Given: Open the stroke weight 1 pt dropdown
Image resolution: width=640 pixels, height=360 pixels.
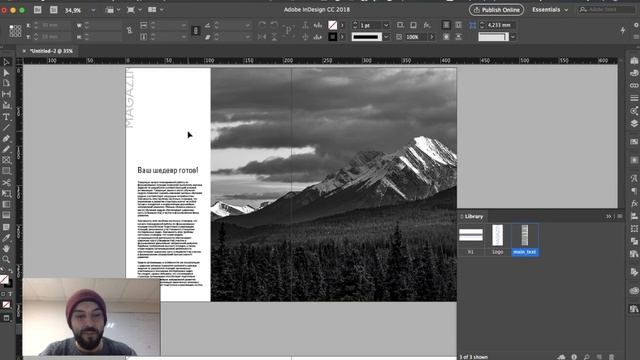Looking at the screenshot, I should coord(386,25).
